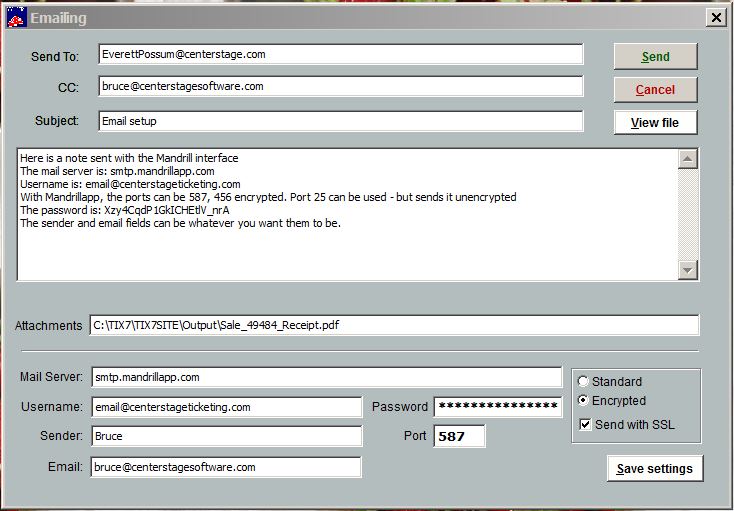Click the message body text area
The height and width of the screenshot is (511, 734).
click(347, 214)
